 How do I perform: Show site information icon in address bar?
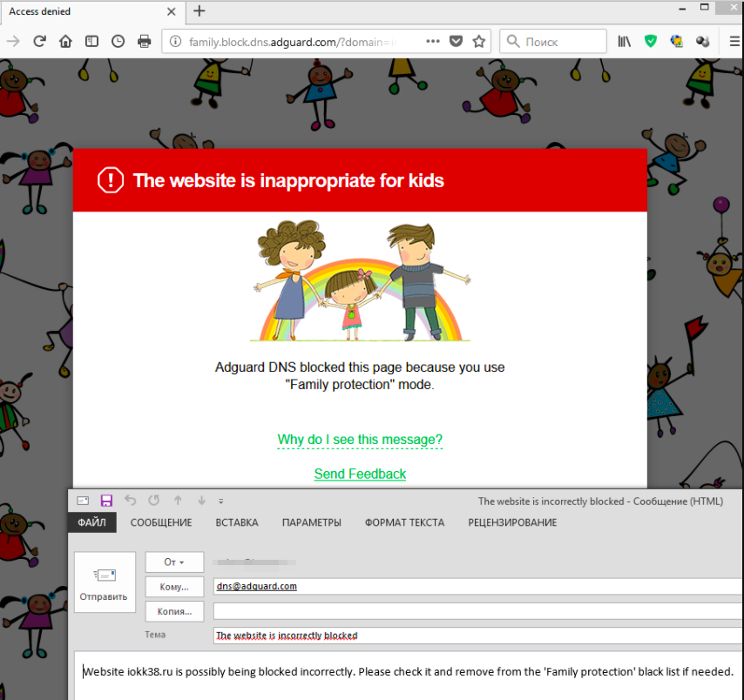[176, 42]
